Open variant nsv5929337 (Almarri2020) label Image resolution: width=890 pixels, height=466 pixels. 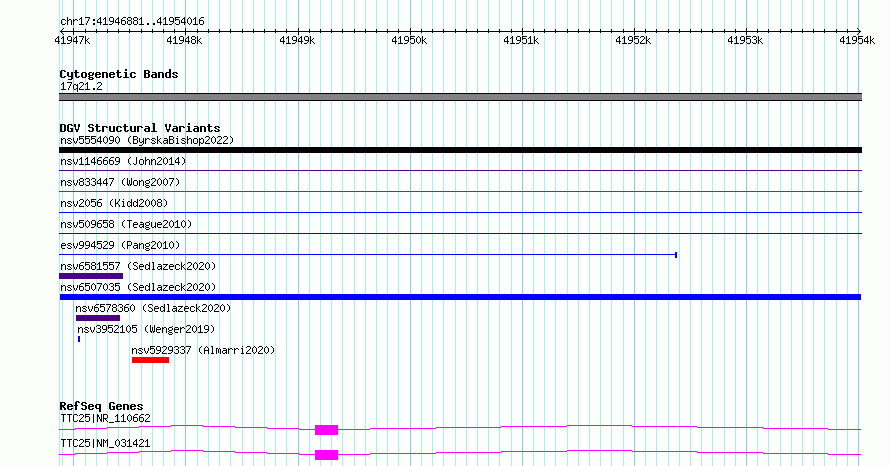coord(203,350)
